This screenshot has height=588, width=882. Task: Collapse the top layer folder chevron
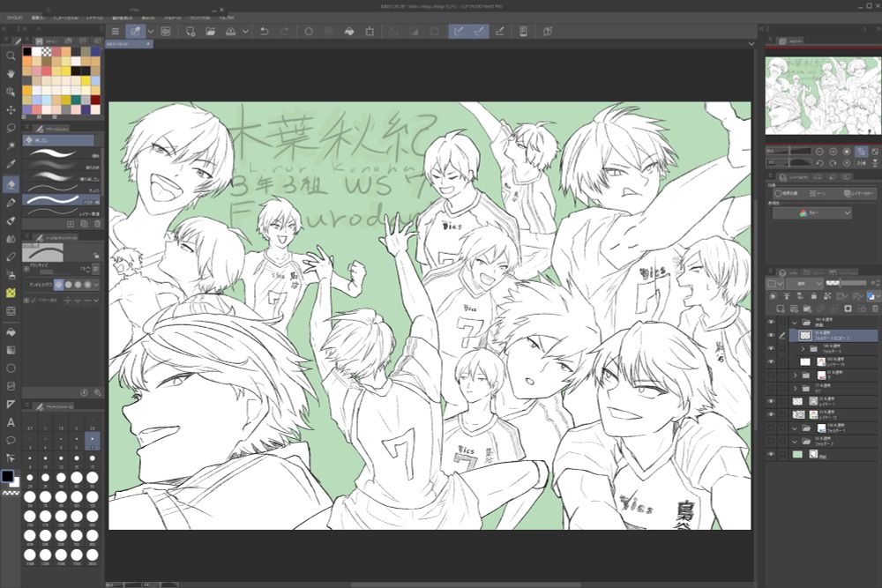click(x=795, y=323)
